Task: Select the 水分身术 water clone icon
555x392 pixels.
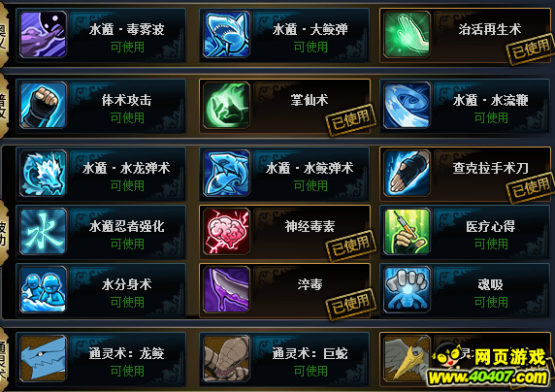Action: (44, 289)
